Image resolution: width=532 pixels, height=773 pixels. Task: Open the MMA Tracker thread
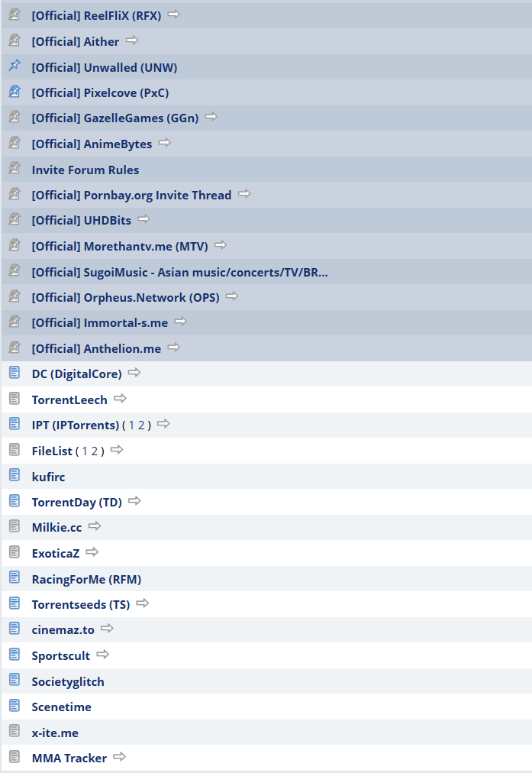69,758
